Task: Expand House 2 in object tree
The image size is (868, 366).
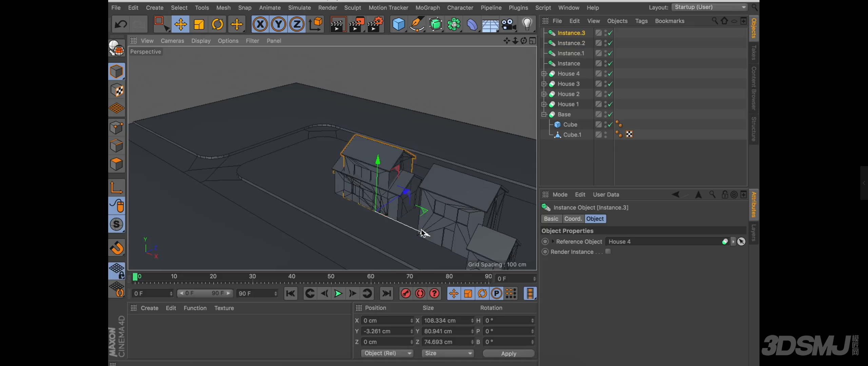Action: [544, 94]
